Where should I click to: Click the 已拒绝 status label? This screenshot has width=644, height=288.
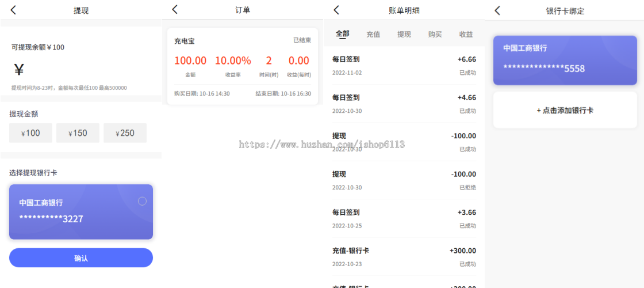[x=468, y=188]
